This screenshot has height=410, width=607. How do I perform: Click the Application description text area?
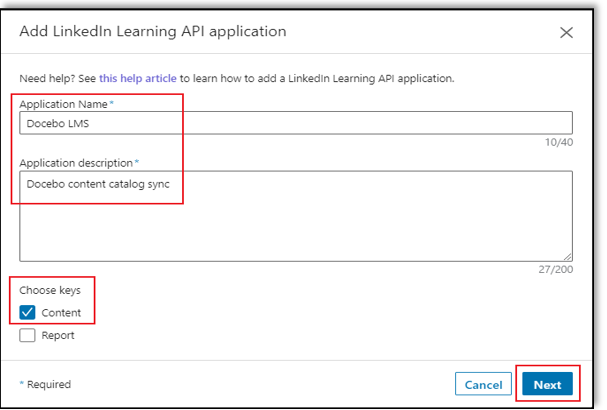[x=296, y=216]
